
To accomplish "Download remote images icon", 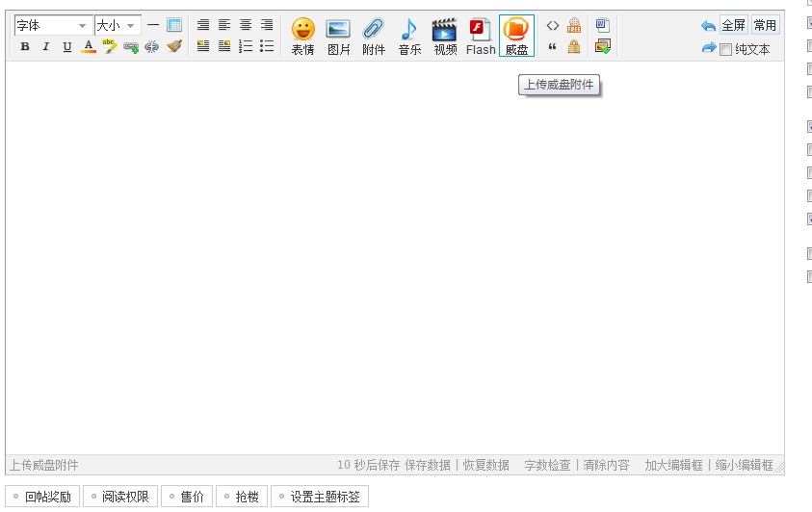I will [602, 46].
